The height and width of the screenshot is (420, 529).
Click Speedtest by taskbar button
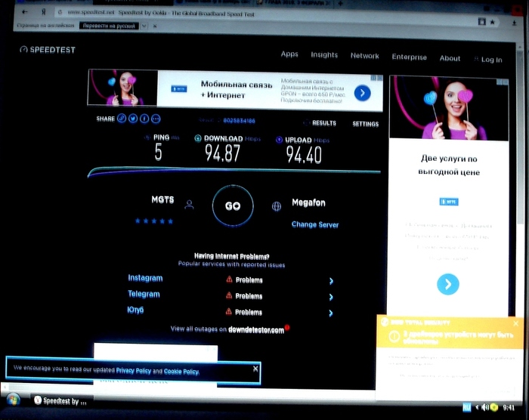point(60,401)
